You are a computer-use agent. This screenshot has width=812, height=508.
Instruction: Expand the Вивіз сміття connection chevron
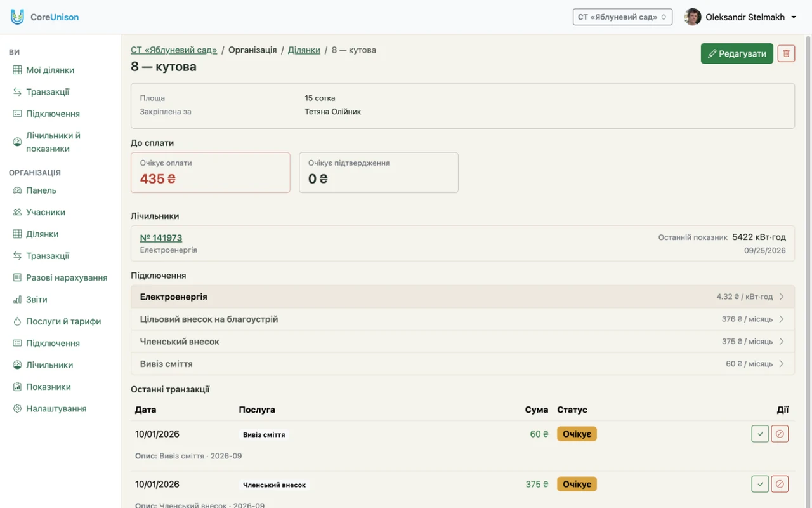pyautogui.click(x=782, y=364)
